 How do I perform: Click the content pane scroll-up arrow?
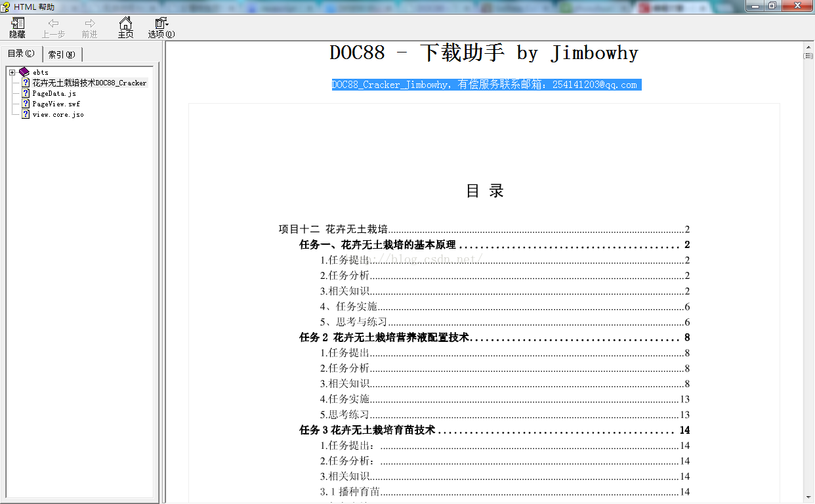tap(808, 47)
